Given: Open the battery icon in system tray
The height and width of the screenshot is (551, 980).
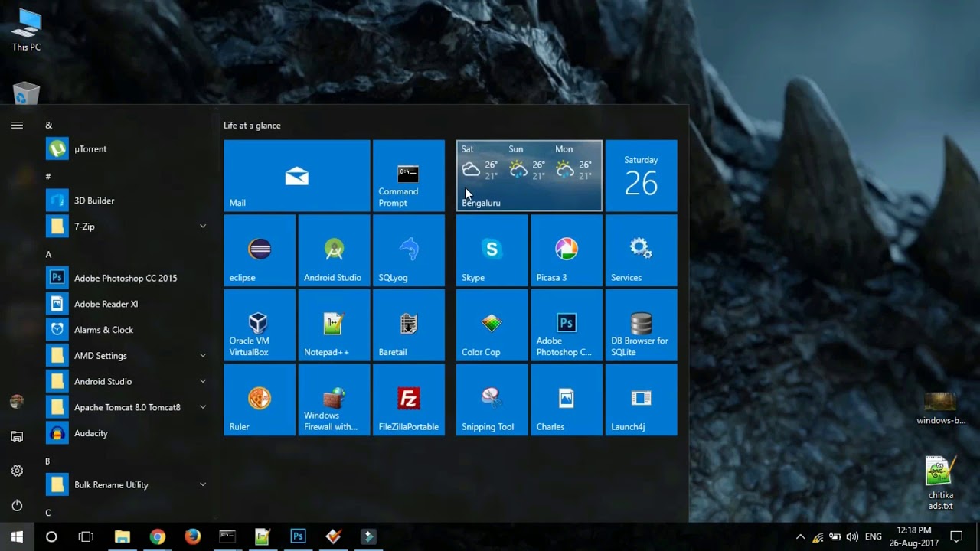Looking at the screenshot, I should tap(835, 536).
